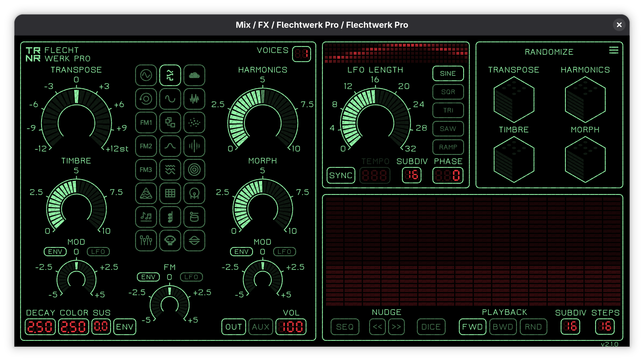Viewport: 644px width, 361px height.
Task: Click the DICE button under Nudge
Action: 431,327
